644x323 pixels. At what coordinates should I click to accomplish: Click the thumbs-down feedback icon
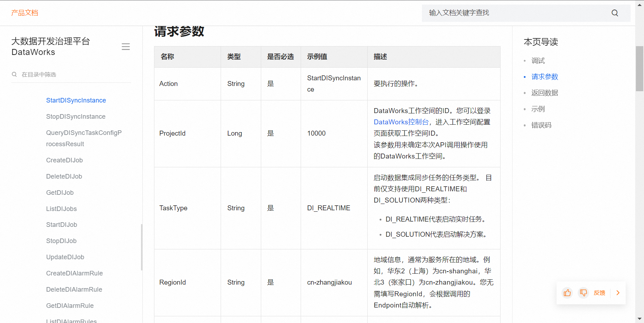tap(583, 293)
